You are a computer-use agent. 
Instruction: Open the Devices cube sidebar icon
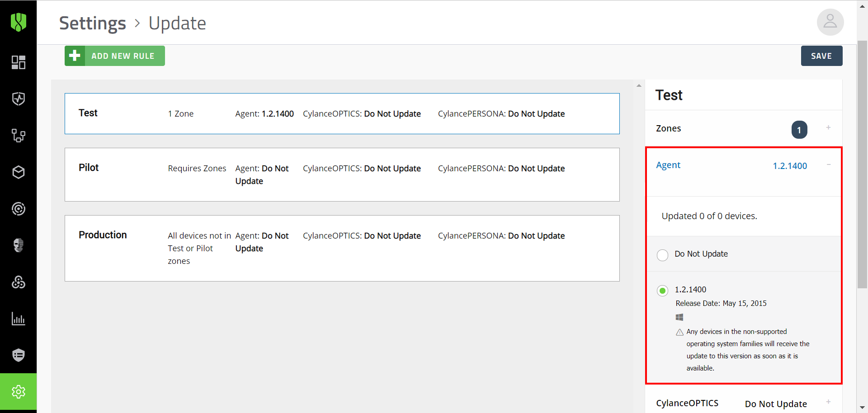19,172
